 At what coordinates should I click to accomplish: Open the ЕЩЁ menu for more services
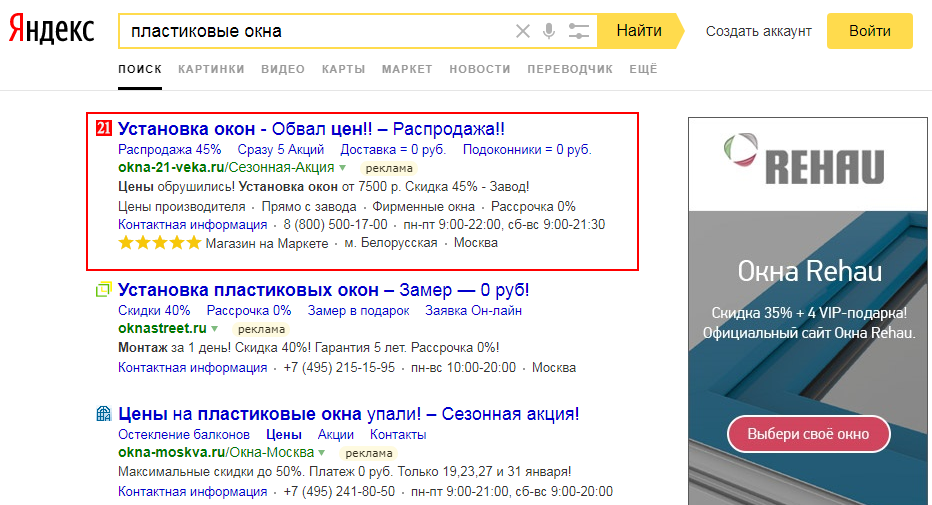643,69
